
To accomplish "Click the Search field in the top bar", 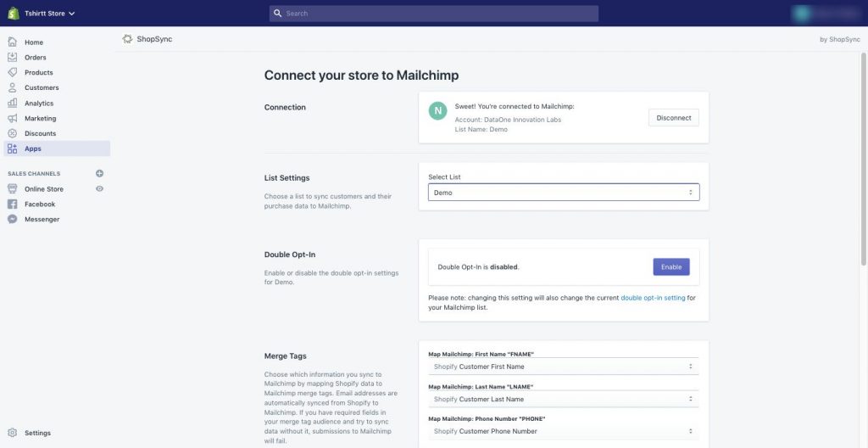I will 433,14.
